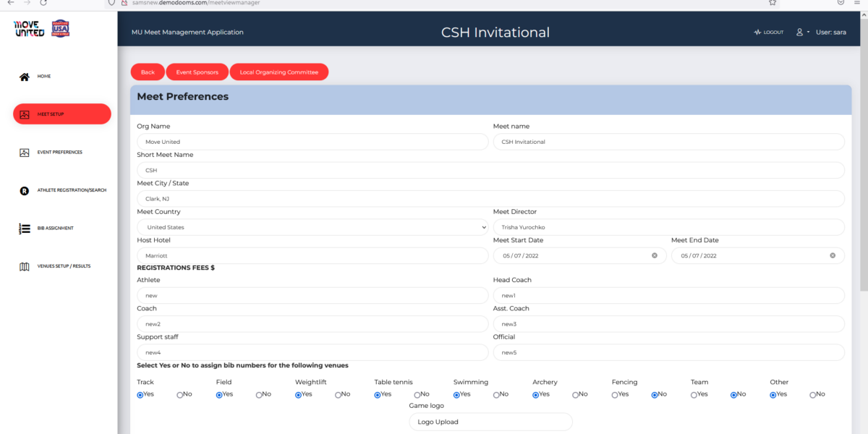Screen dimensions: 868x434
Task: Open the user account dropdown arrow
Action: coord(808,33)
